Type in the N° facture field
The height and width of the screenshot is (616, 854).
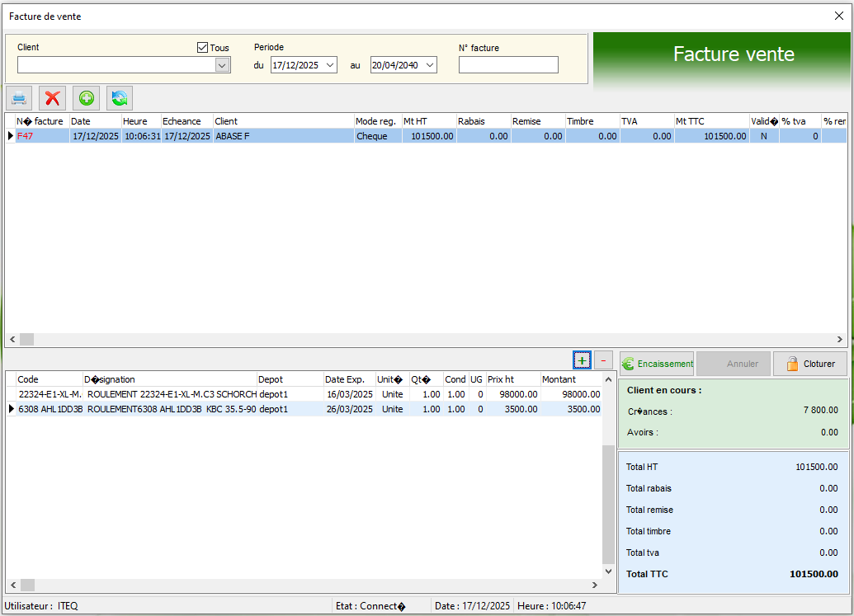pos(508,65)
